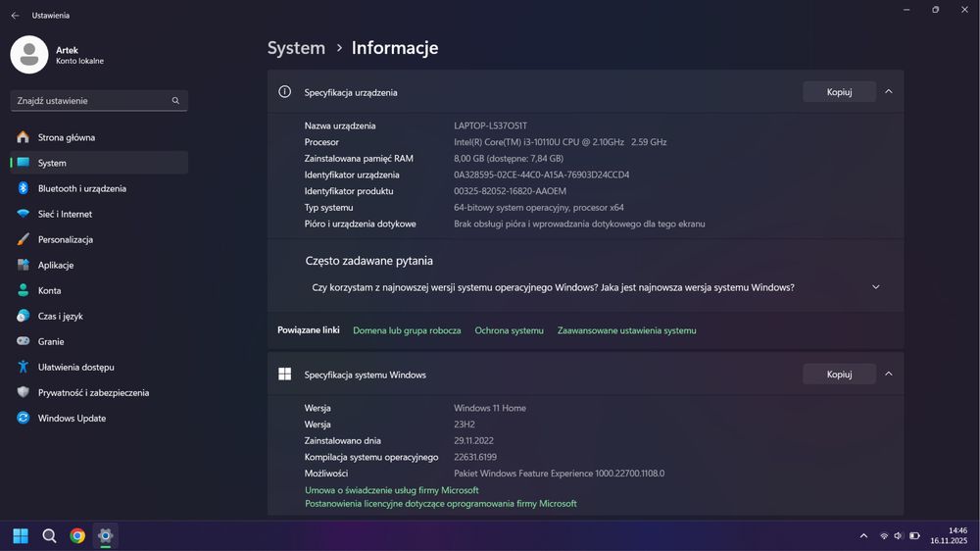Screen dimensions: 980x551
Task: Open Postanowienia licencyjne oprogramowania Microsoft link
Action: [x=441, y=504]
